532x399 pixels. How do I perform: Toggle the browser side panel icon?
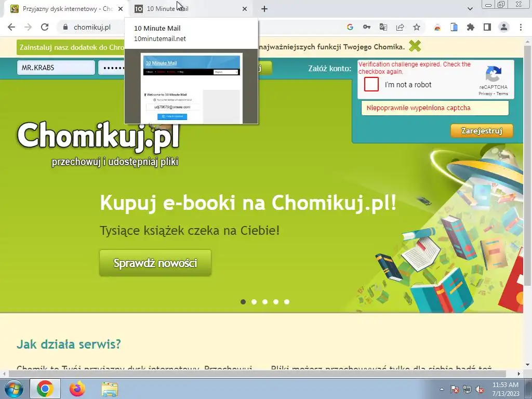487,27
